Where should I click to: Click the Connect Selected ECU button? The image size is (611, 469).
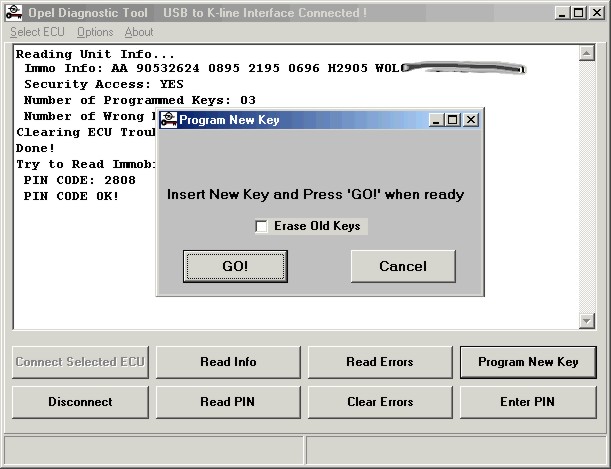(80, 362)
